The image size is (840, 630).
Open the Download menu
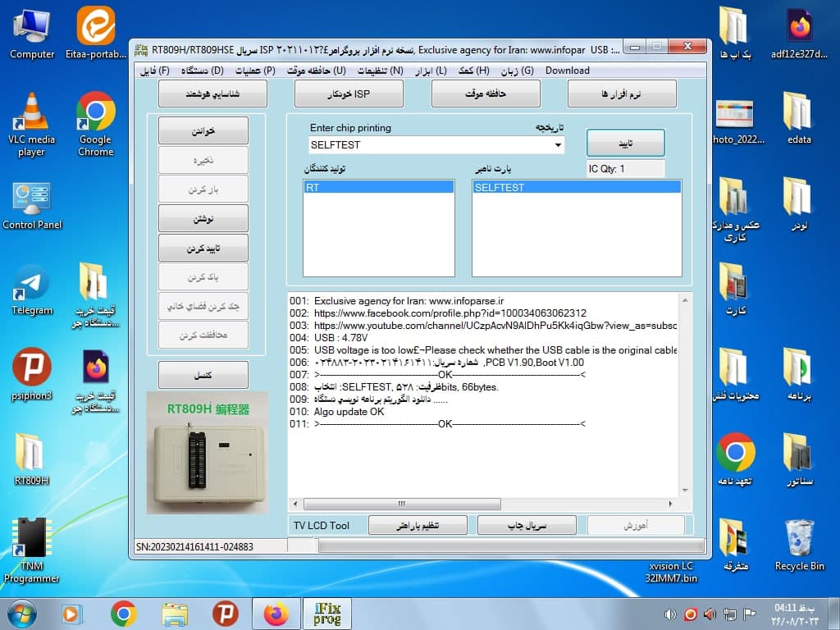pyautogui.click(x=568, y=71)
